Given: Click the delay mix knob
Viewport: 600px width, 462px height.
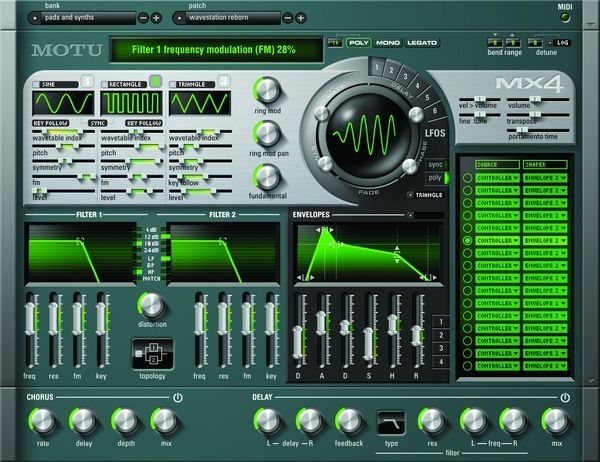Looking at the screenshot, I should [556, 421].
